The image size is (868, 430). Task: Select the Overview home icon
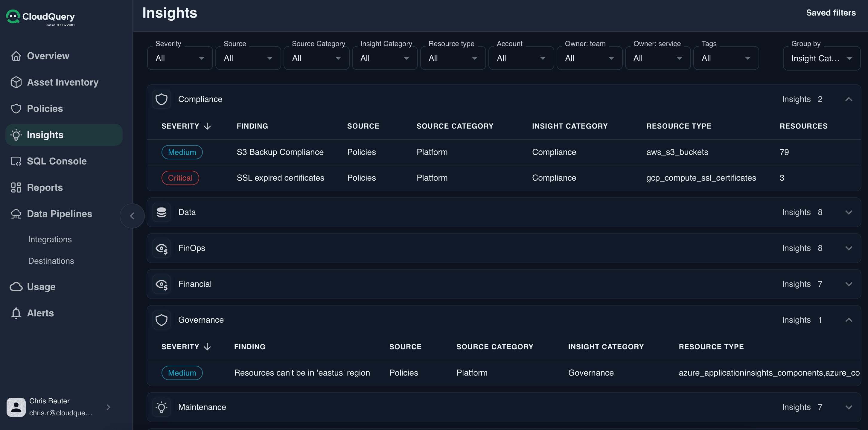click(16, 56)
